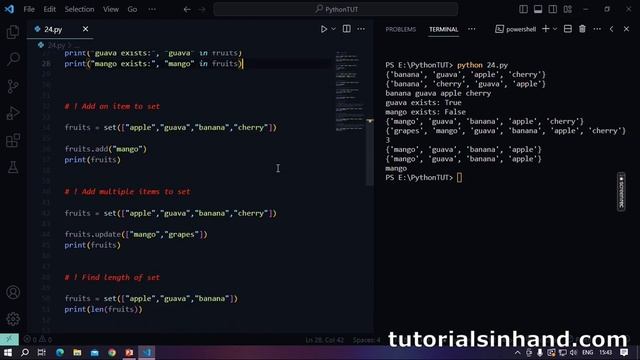
Task: Toggle the secondary side bar layout
Action: (553, 9)
